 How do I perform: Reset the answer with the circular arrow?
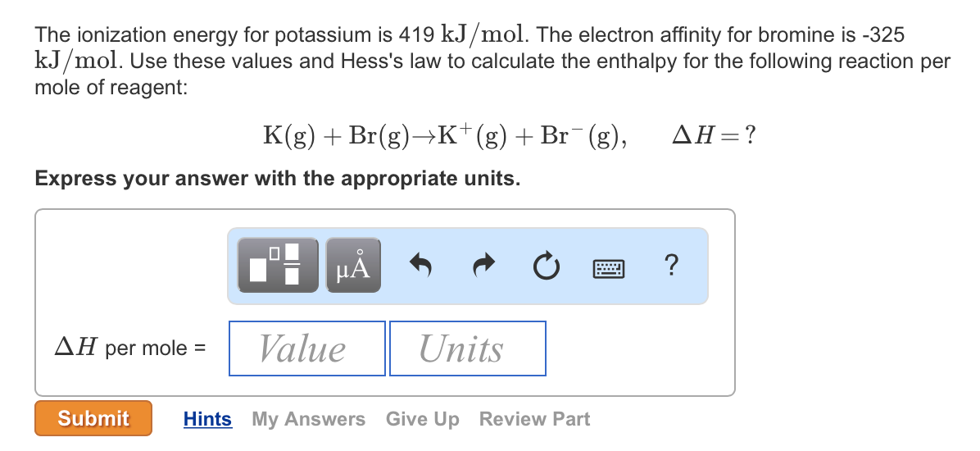547,265
